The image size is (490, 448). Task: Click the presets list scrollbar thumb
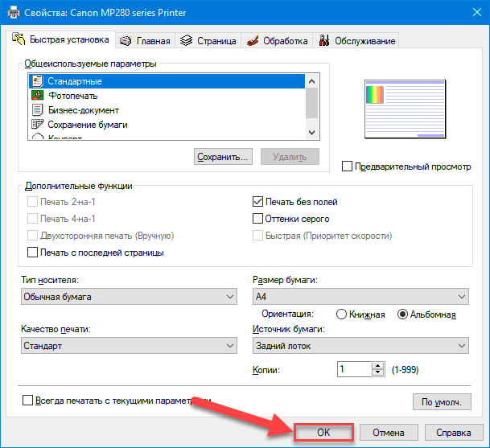[x=311, y=103]
